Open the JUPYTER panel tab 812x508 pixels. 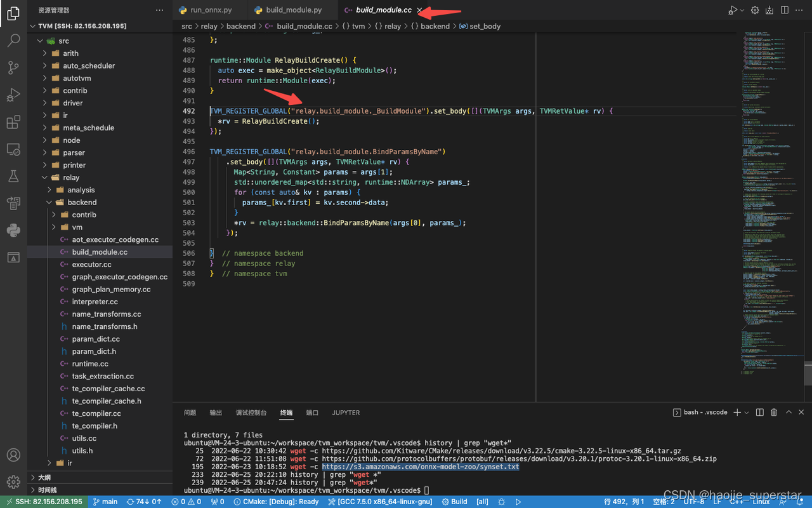click(x=346, y=413)
